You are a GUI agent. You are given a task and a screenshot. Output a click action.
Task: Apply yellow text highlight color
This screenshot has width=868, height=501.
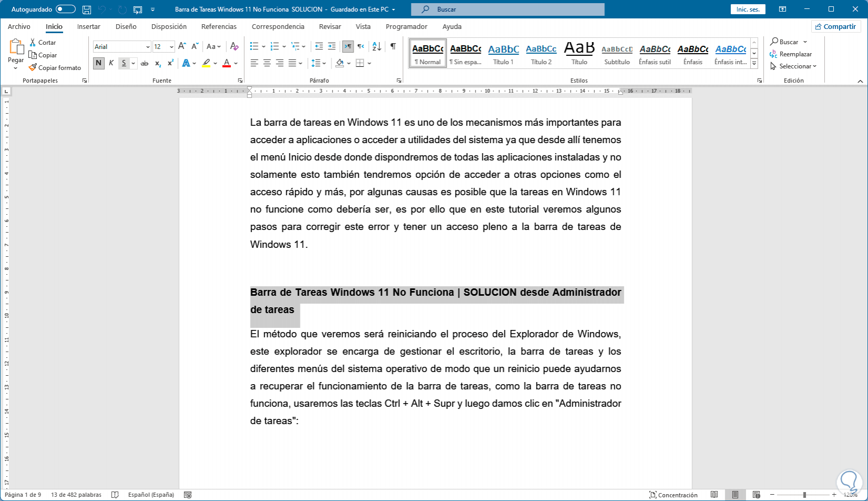coord(206,63)
